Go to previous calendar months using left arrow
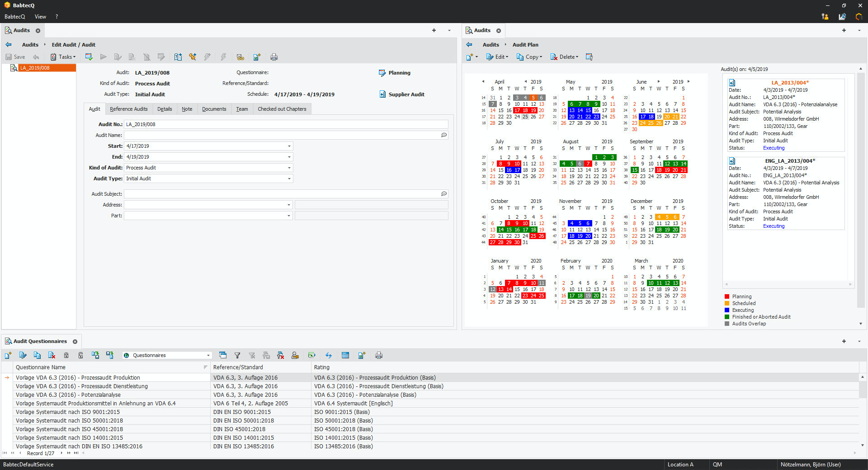This screenshot has width=868, height=470. click(x=483, y=81)
